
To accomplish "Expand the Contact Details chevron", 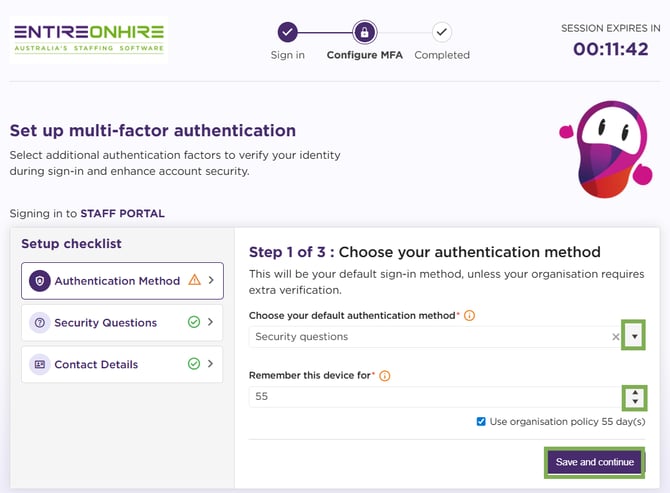I will point(211,365).
